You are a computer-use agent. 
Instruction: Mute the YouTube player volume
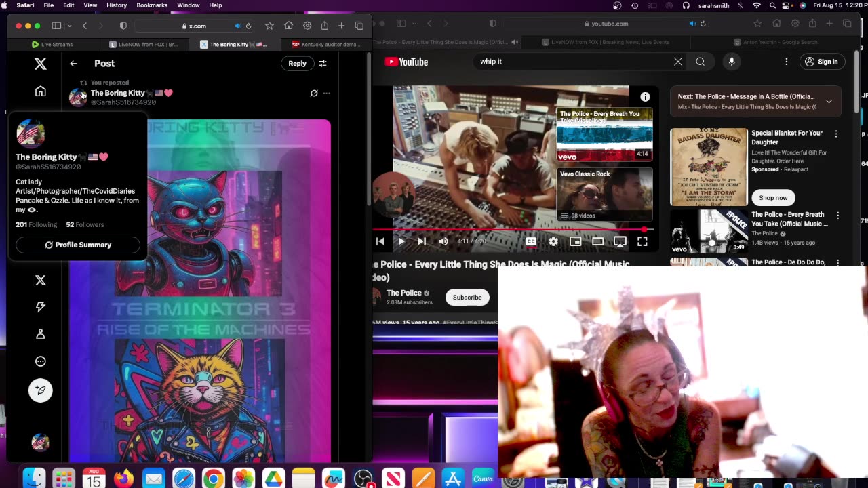(443, 241)
